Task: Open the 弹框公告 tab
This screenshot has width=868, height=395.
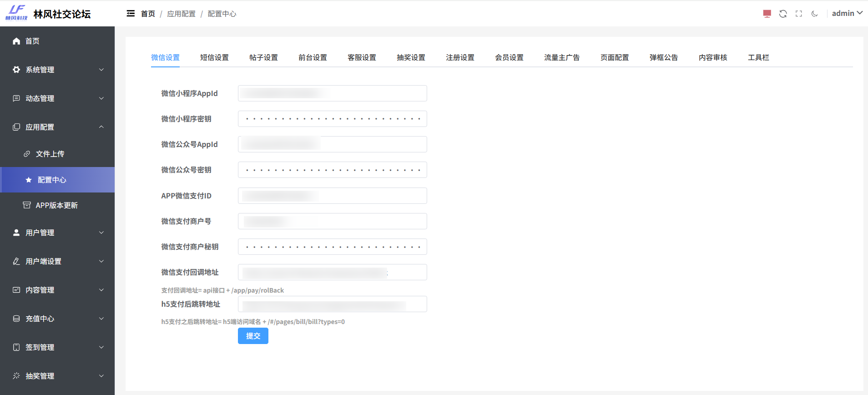Action: pyautogui.click(x=664, y=57)
